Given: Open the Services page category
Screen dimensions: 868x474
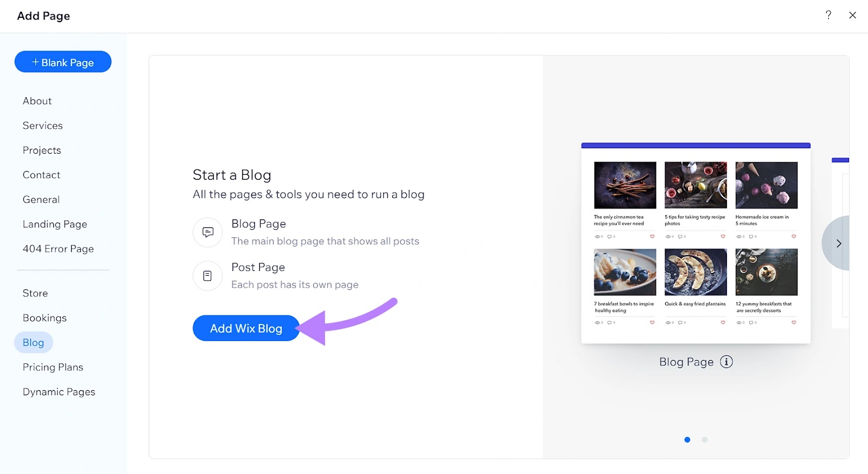Looking at the screenshot, I should pyautogui.click(x=42, y=125).
